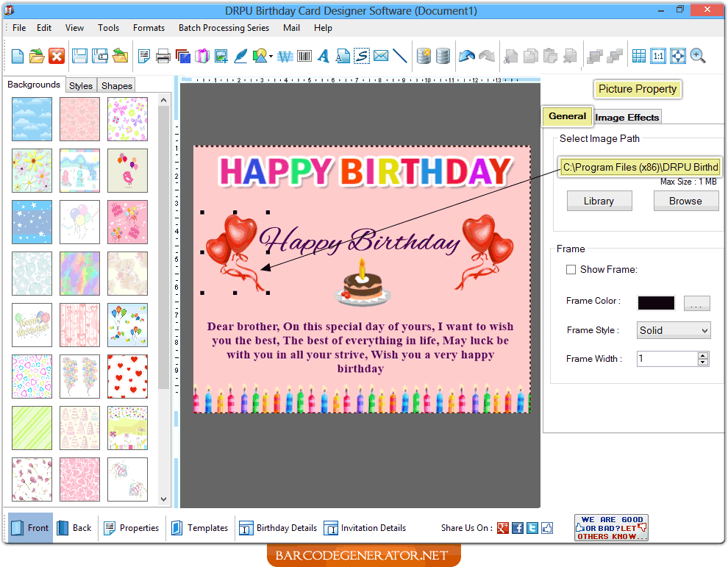728x567 pixels.
Task: Click the envelope mail icon
Action: [x=381, y=56]
